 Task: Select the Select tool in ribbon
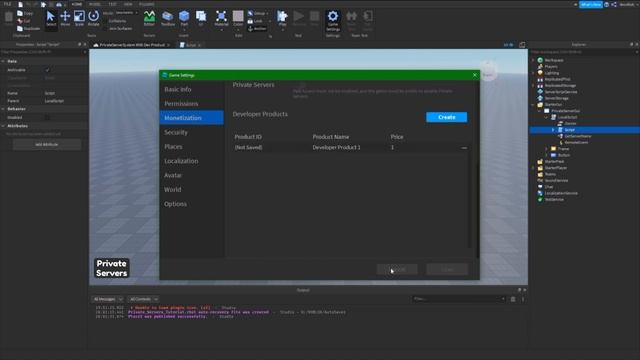click(51, 18)
